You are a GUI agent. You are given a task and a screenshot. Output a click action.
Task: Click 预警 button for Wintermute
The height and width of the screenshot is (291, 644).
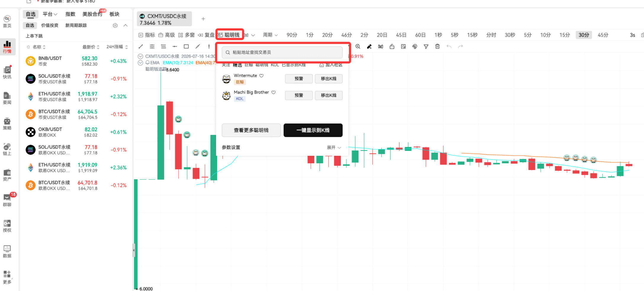(299, 79)
